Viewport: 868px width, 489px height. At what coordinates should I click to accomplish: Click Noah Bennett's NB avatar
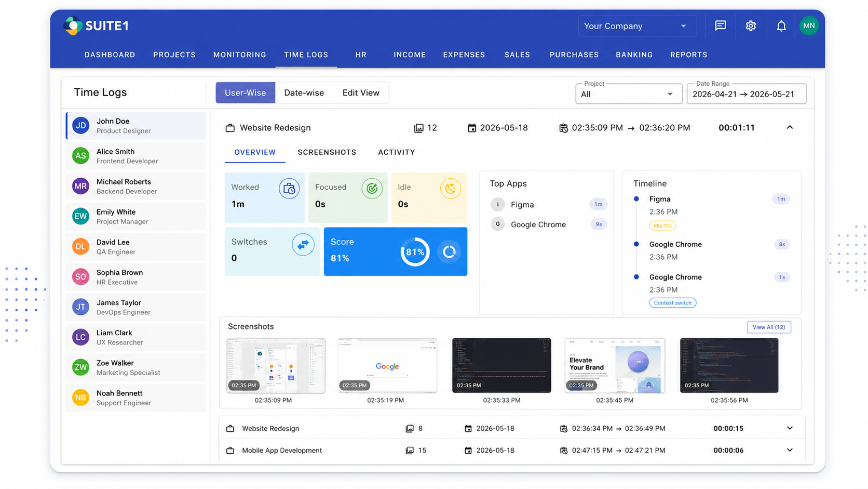coord(80,398)
